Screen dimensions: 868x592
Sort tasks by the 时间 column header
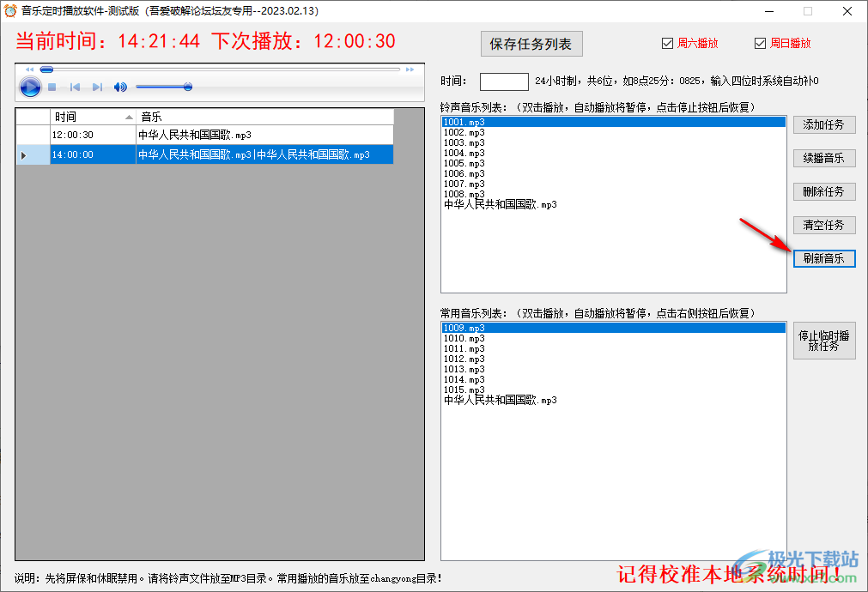click(92, 117)
